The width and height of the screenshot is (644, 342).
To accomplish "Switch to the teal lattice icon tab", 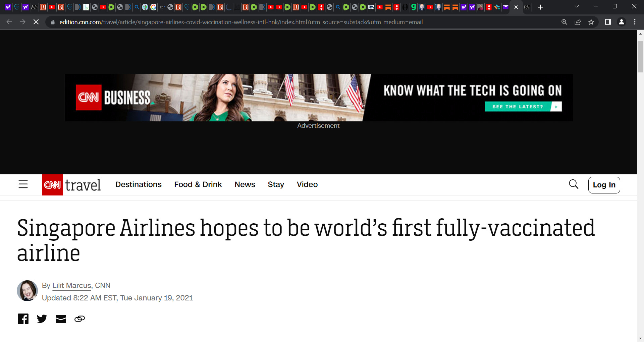I will (86, 7).
